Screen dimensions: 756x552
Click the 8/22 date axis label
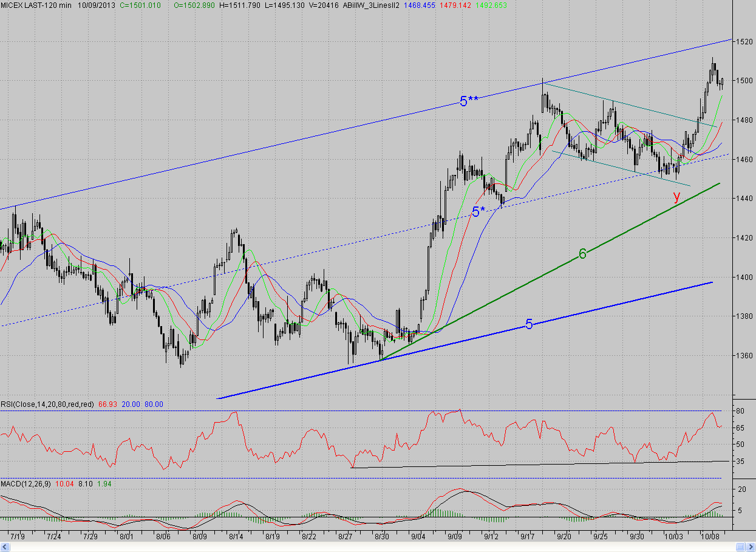point(309,537)
